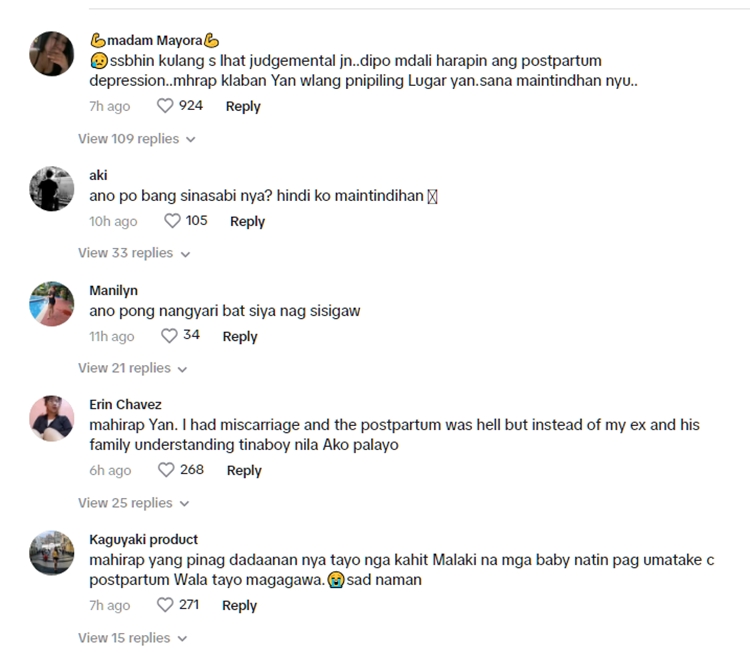The image size is (750, 653).
Task: Reply to Erin Chavez's comment
Action: click(244, 470)
